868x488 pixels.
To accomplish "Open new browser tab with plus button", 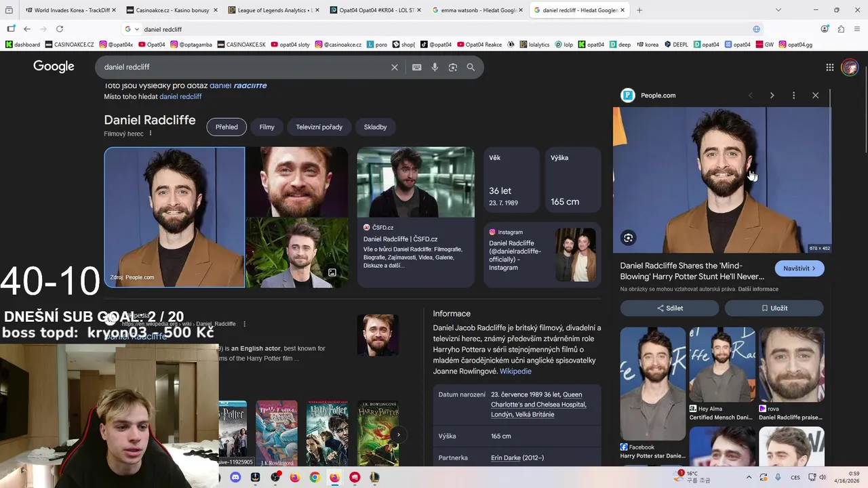I will 639,10.
